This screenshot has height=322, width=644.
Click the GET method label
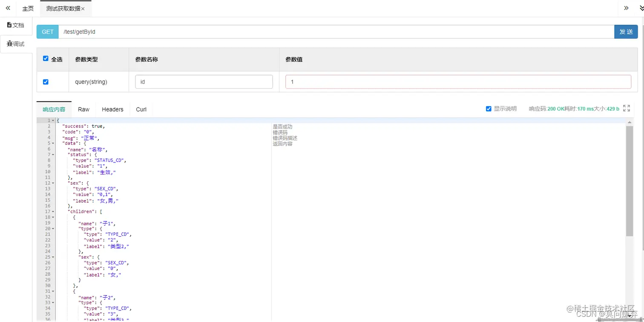pyautogui.click(x=48, y=32)
